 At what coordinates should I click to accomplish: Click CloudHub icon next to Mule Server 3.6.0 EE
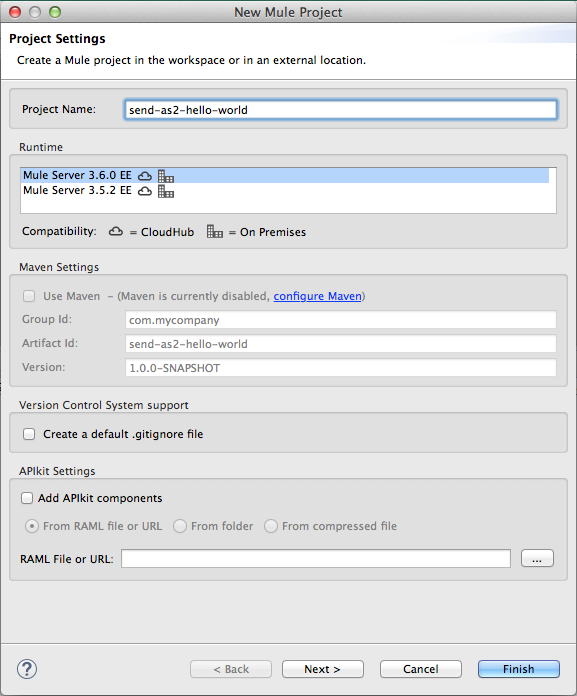pos(145,176)
